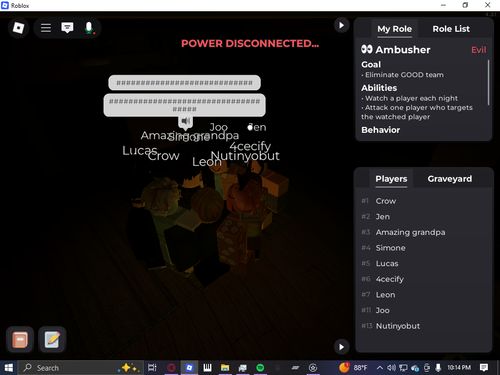Select player Nutinyobut in the list
Image resolution: width=500 pixels, height=375 pixels.
click(423, 326)
